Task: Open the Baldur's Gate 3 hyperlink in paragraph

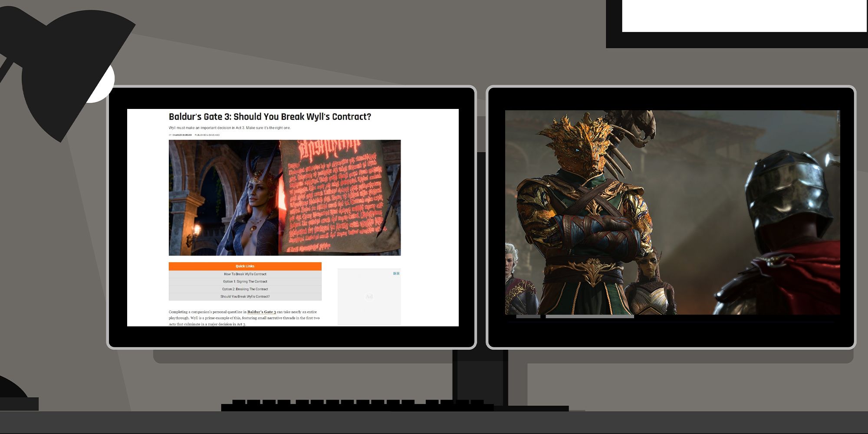Action: coord(261,312)
